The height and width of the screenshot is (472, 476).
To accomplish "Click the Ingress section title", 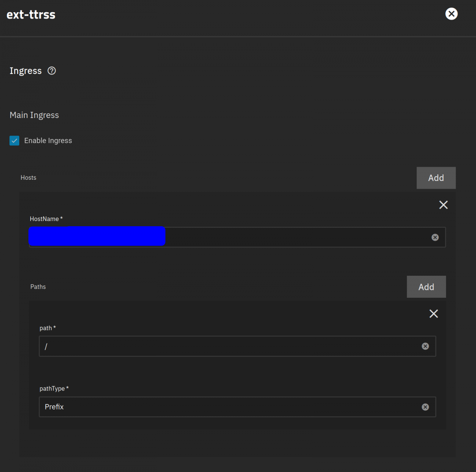I will (x=26, y=71).
